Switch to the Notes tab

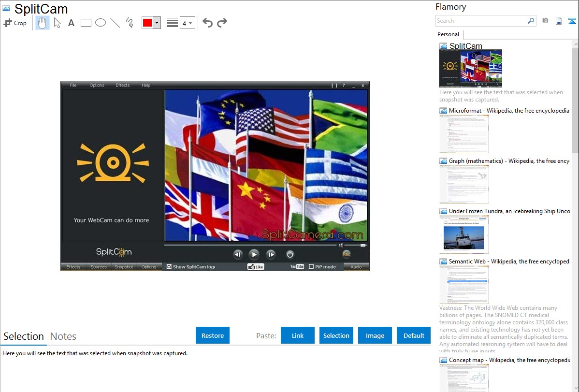click(x=63, y=336)
